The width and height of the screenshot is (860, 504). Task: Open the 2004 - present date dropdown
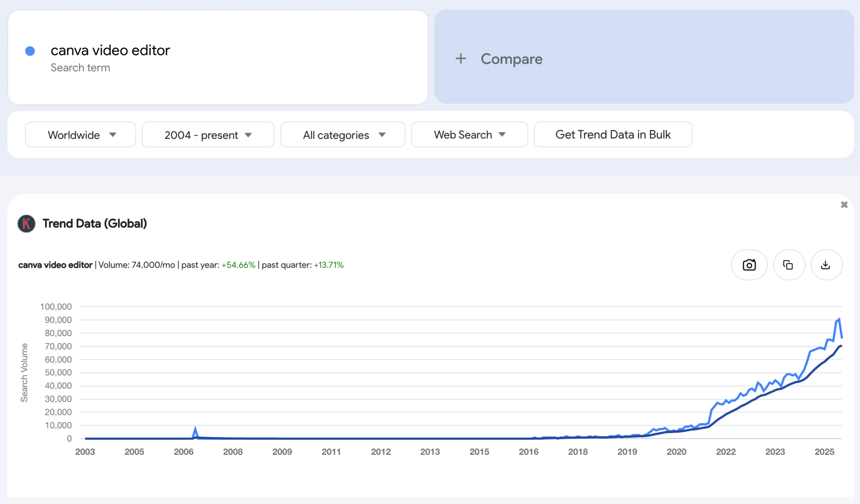208,135
